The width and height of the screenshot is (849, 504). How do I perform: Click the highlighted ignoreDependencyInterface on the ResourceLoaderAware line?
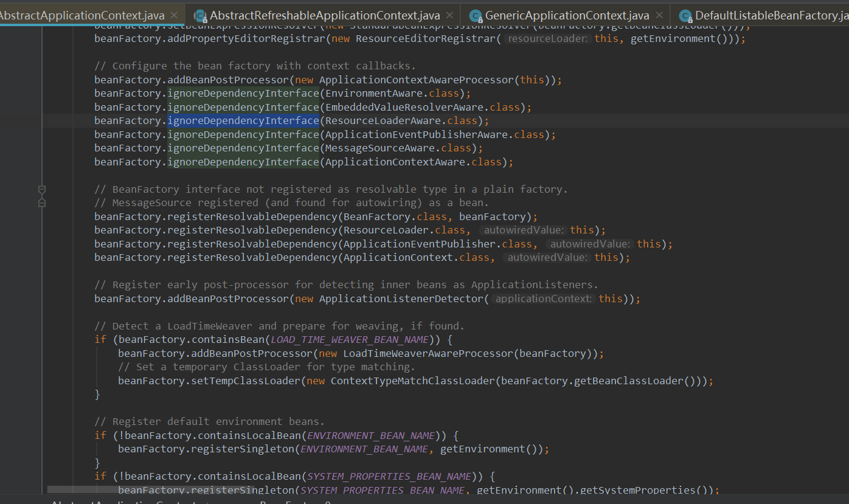click(x=243, y=120)
